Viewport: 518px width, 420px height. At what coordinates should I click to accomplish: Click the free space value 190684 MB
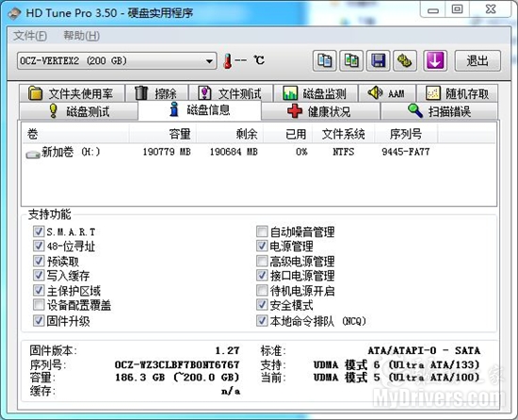coord(234,152)
